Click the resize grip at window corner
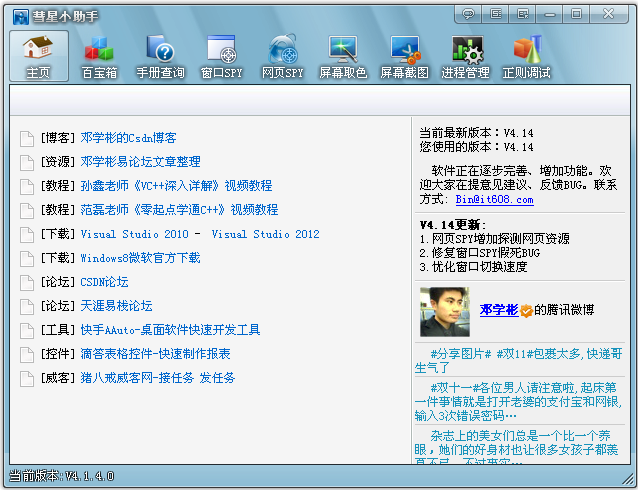638x490 pixels. coord(627,479)
